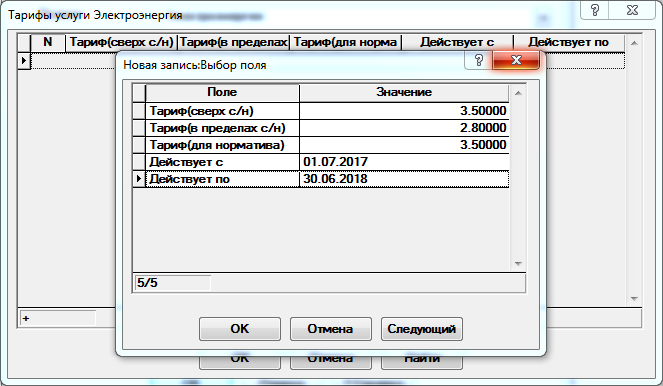The width and height of the screenshot is (663, 386).
Task: Click the down arrow of the dialog grid scrollbar
Action: click(518, 264)
